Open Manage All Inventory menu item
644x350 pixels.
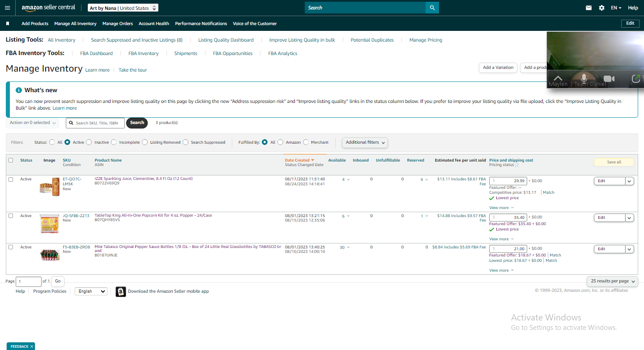tap(75, 23)
